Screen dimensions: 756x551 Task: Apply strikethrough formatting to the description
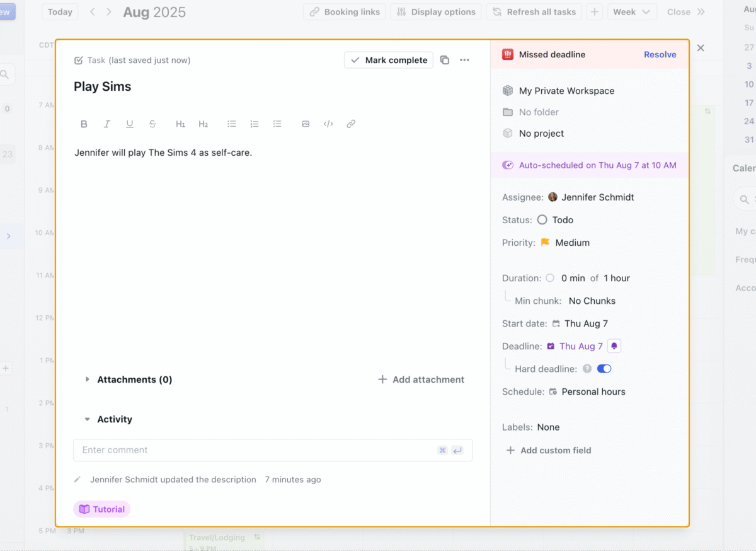click(x=152, y=124)
